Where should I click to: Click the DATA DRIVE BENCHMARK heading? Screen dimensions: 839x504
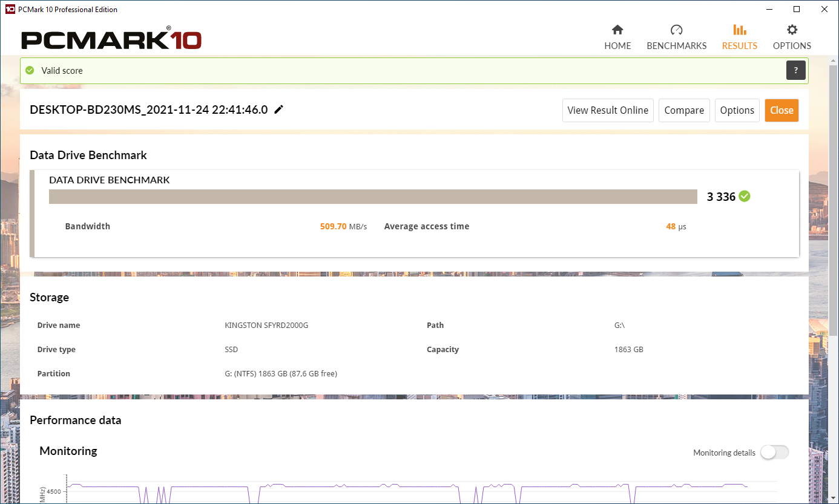pyautogui.click(x=110, y=180)
